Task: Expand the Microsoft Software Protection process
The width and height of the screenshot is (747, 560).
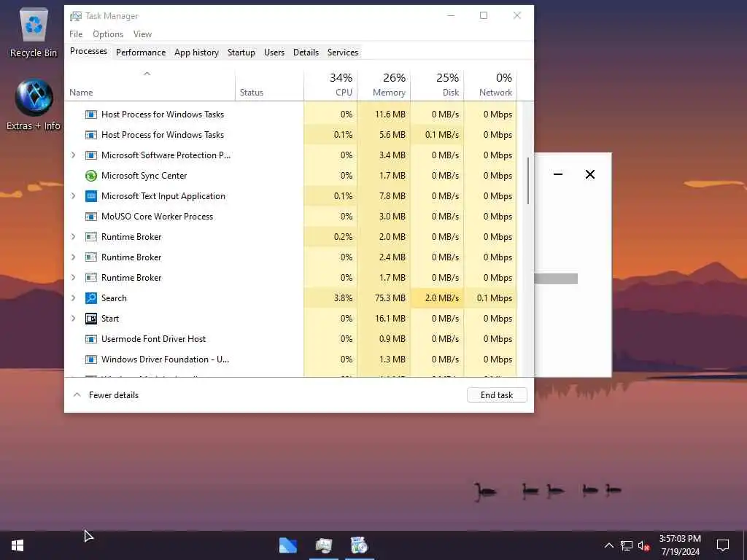Action: coord(74,155)
